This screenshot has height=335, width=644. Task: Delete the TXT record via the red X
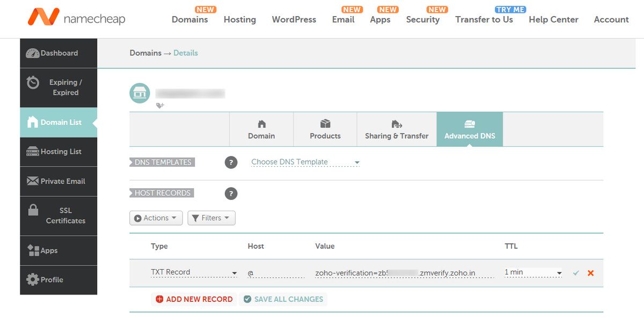click(590, 272)
